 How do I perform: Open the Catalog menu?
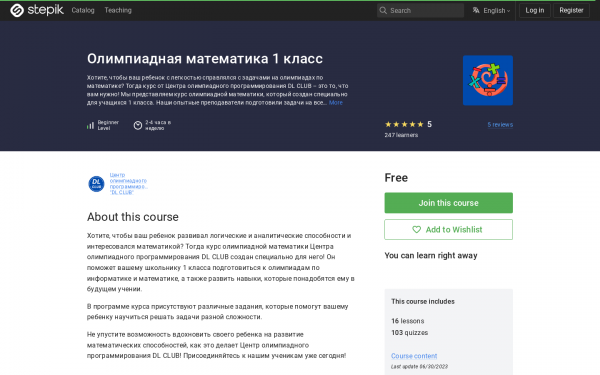(x=83, y=10)
